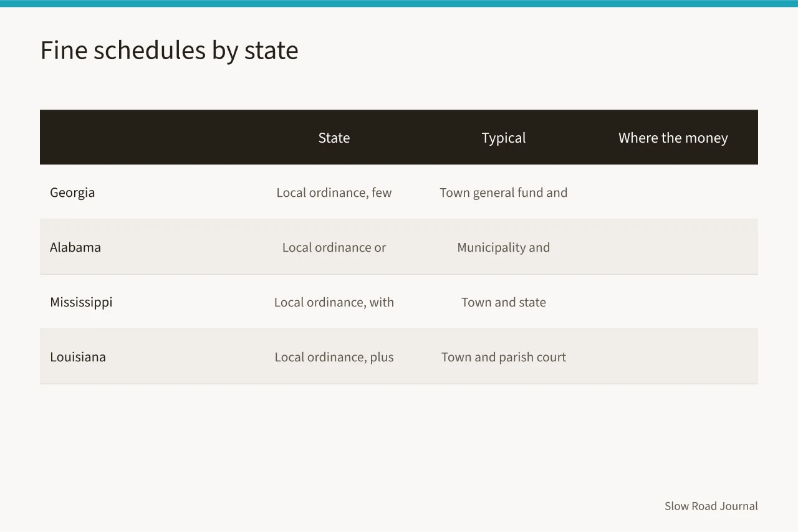
Task: Select the 'State' column header
Action: click(x=334, y=138)
